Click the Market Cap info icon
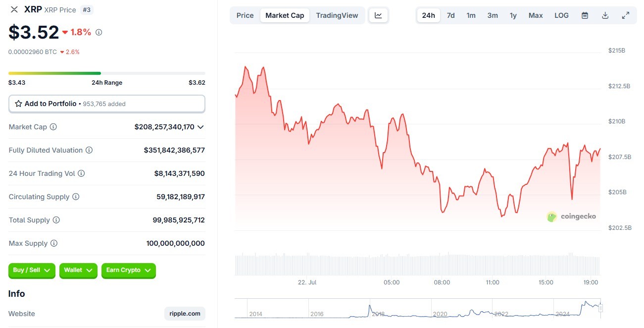The width and height of the screenshot is (644, 328). point(53,127)
